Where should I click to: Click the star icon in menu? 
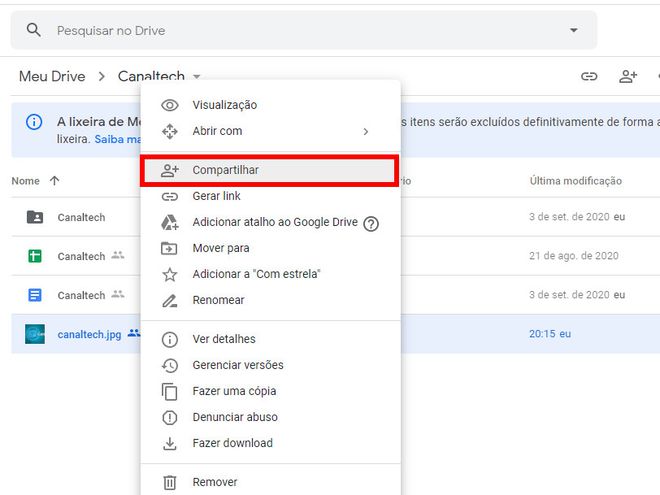170,274
